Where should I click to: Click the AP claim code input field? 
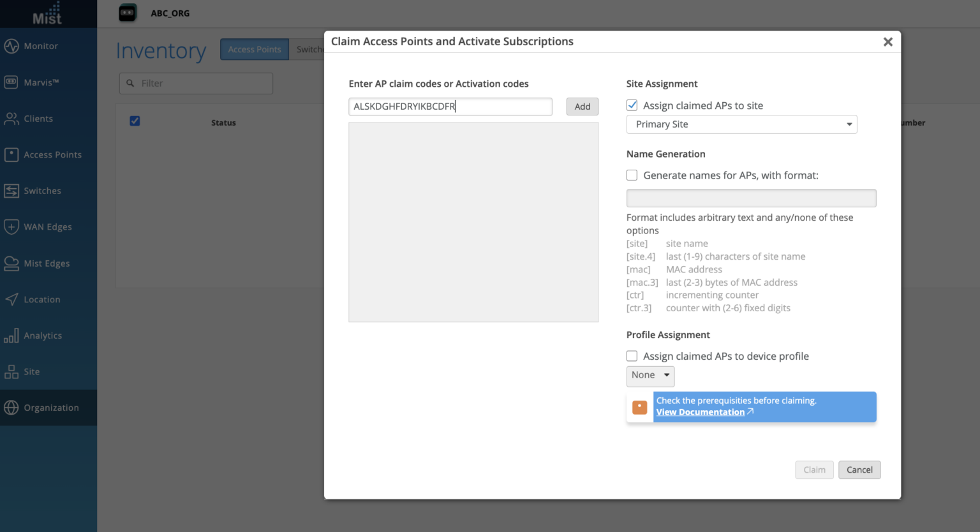(x=450, y=107)
